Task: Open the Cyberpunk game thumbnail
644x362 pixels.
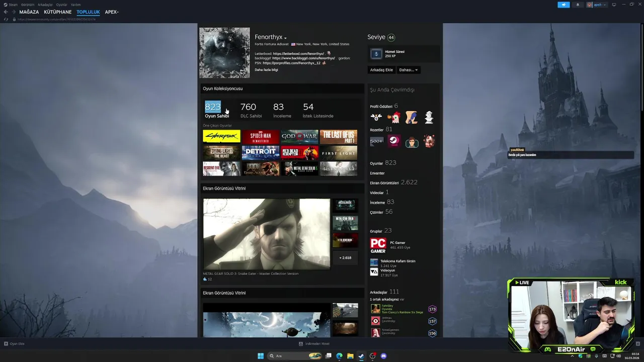Action: pos(221,137)
